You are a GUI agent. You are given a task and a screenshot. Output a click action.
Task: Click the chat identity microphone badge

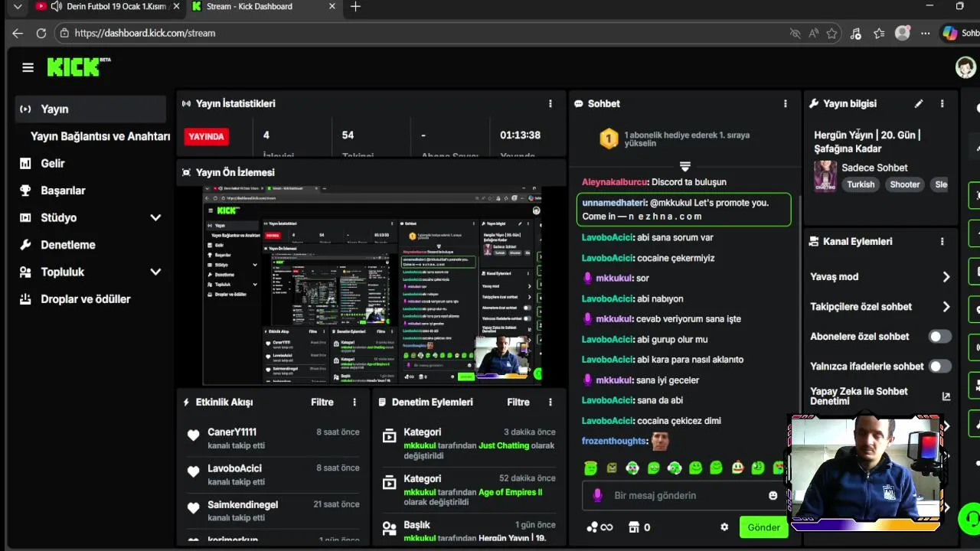(x=598, y=495)
